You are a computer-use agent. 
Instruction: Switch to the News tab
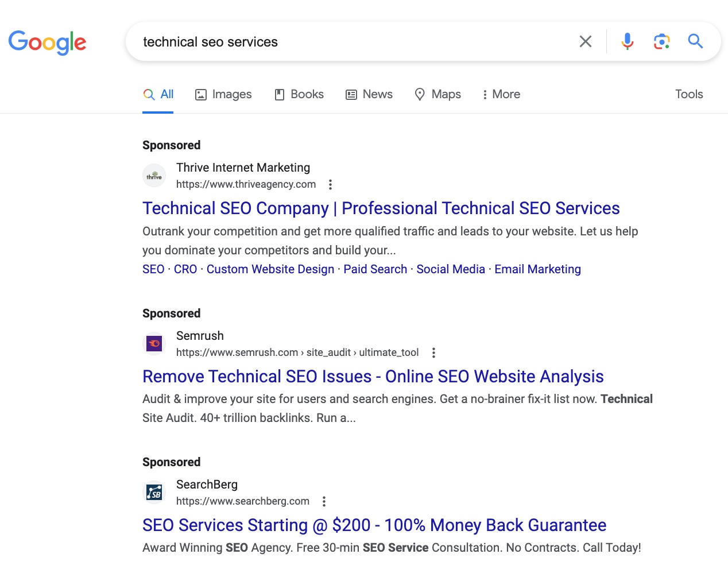click(x=369, y=94)
